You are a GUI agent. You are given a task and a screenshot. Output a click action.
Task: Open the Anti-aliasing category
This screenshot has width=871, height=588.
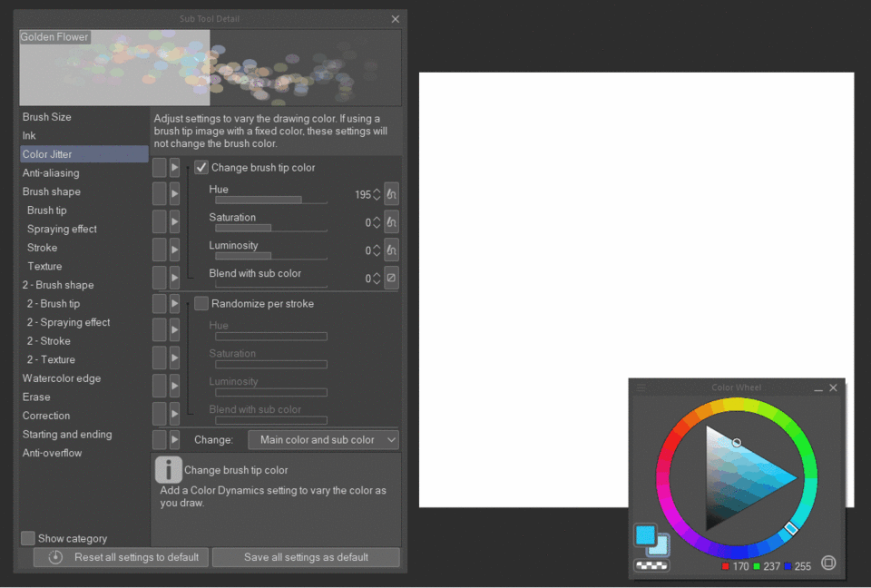pyautogui.click(x=83, y=172)
